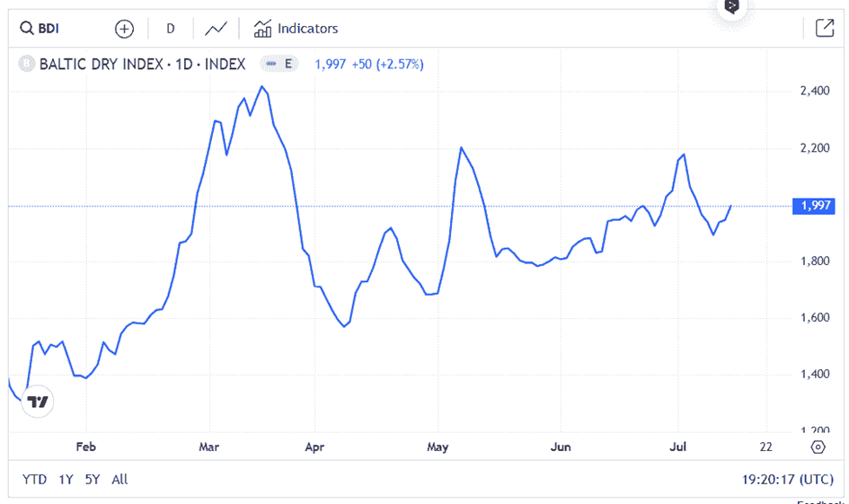This screenshot has height=504, width=849.
Task: Change the D daily interval
Action: (x=171, y=29)
